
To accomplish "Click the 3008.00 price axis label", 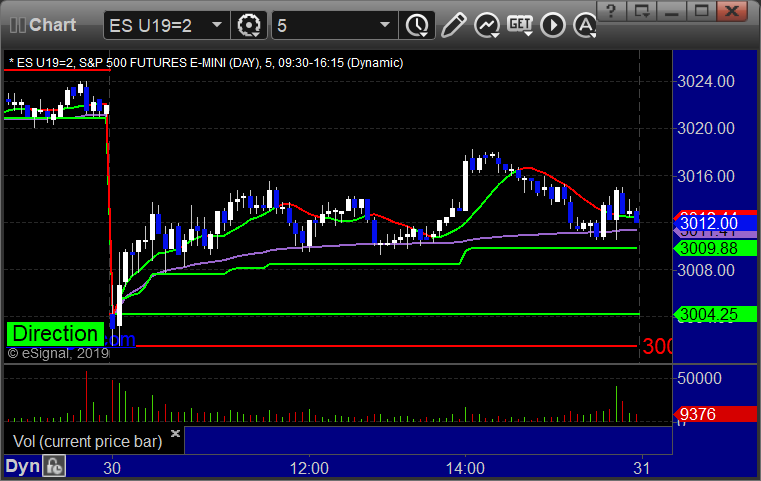I will [x=706, y=270].
